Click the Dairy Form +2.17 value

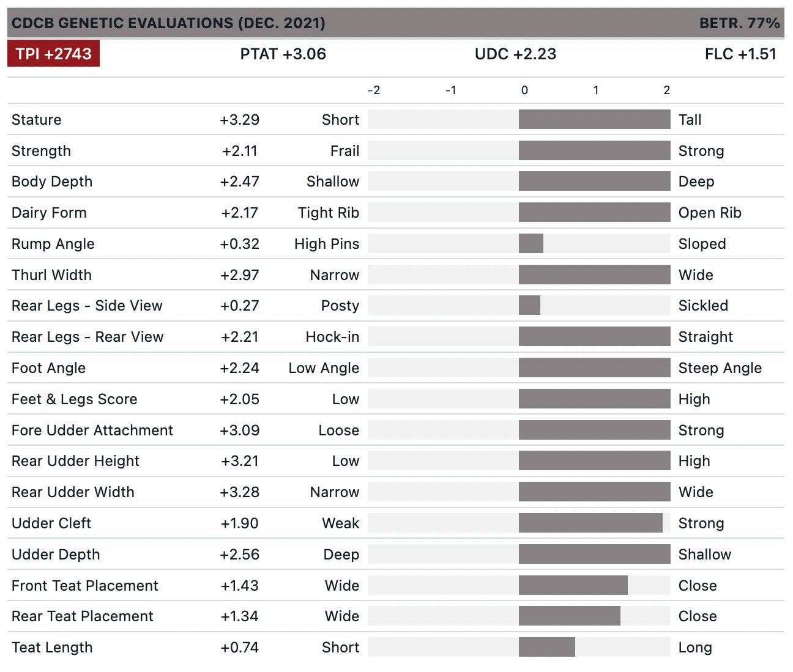tap(239, 213)
